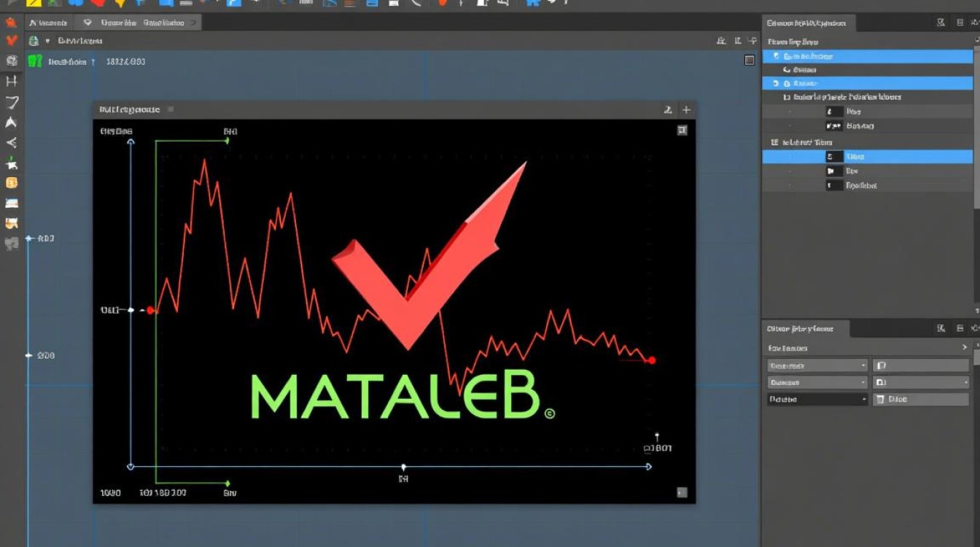Click the square icon at figure's top-right corner
Screen dimensions: 980x547
coord(682,131)
